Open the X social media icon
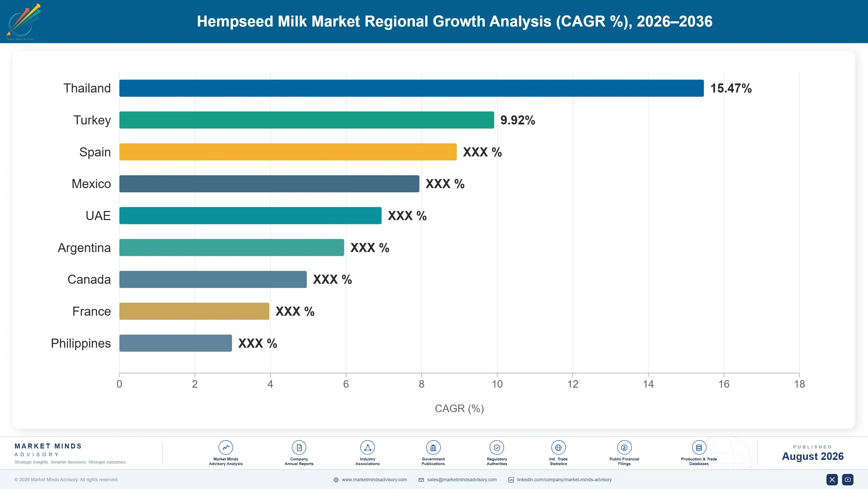Screen dimensions: 868x489 coord(832,480)
